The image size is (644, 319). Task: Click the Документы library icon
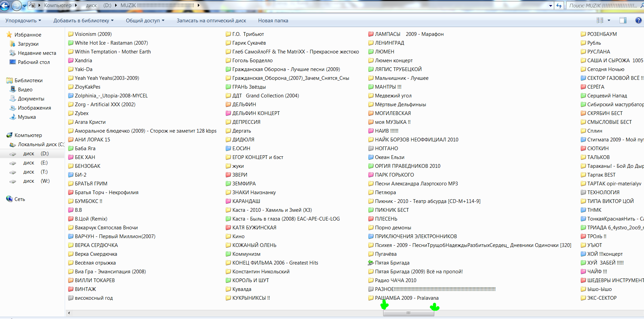pyautogui.click(x=13, y=98)
